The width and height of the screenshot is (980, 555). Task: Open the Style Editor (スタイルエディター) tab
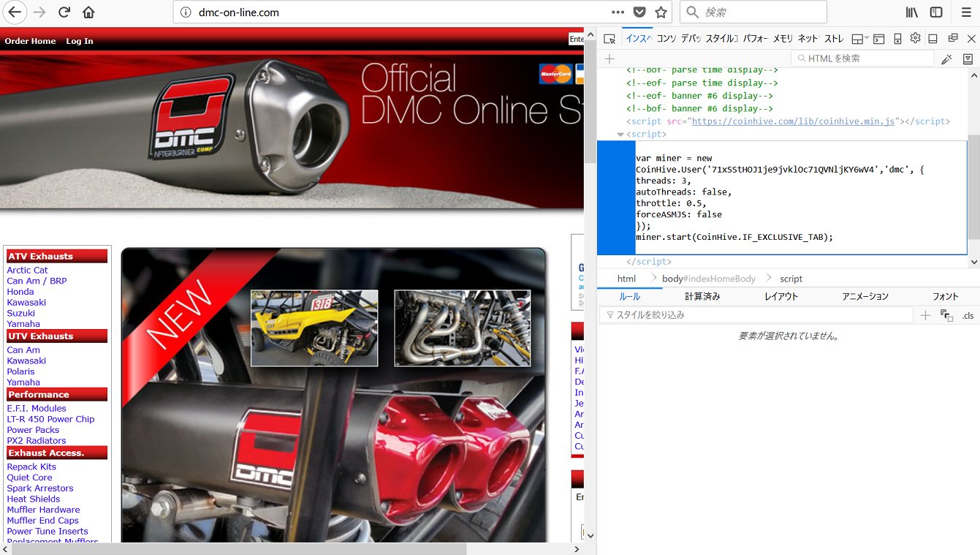(721, 39)
